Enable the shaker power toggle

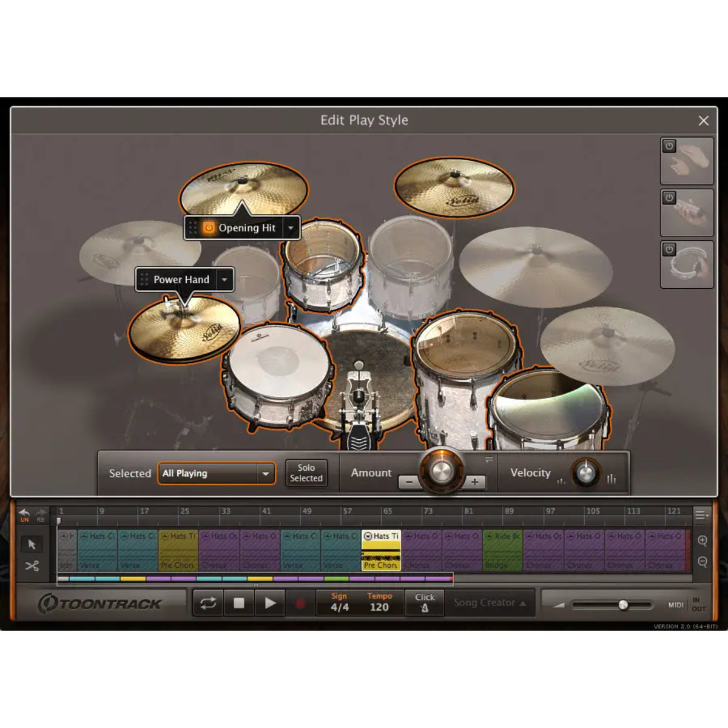click(669, 198)
